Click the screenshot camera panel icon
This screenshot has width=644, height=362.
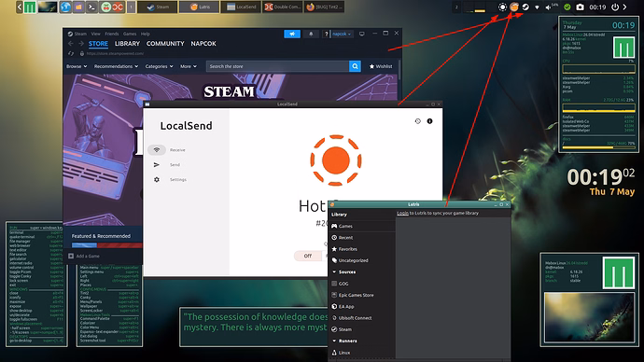580,7
